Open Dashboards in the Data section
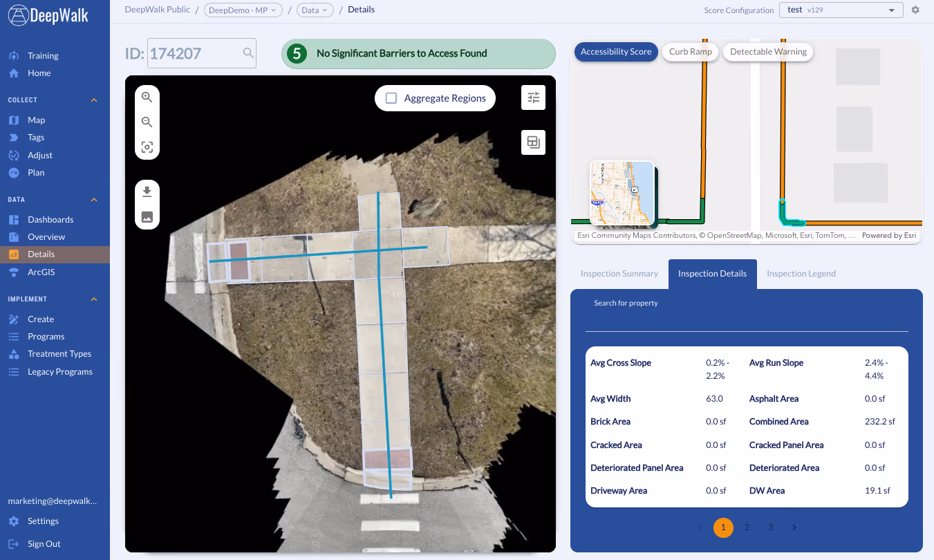The image size is (934, 560). coord(50,219)
